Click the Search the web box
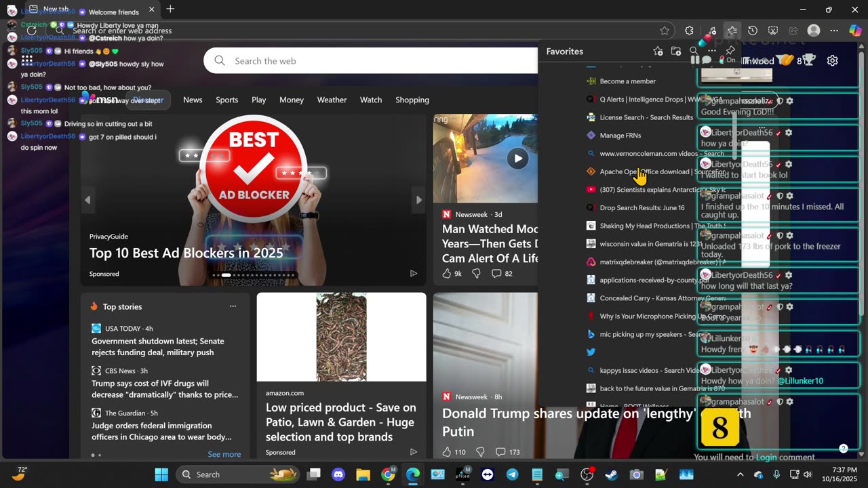This screenshot has width=868, height=488. pyautogui.click(x=370, y=61)
